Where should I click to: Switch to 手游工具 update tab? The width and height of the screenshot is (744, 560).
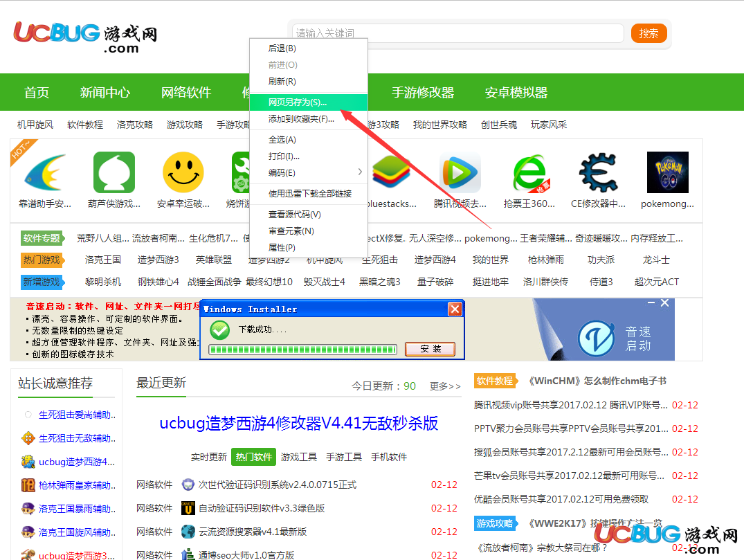pos(344,457)
